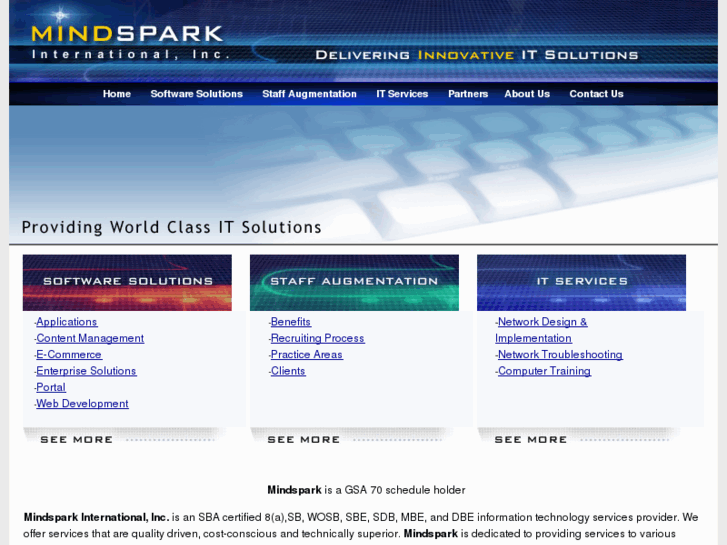The width and height of the screenshot is (727, 545).
Task: Visit the Partners page
Action: (468, 94)
